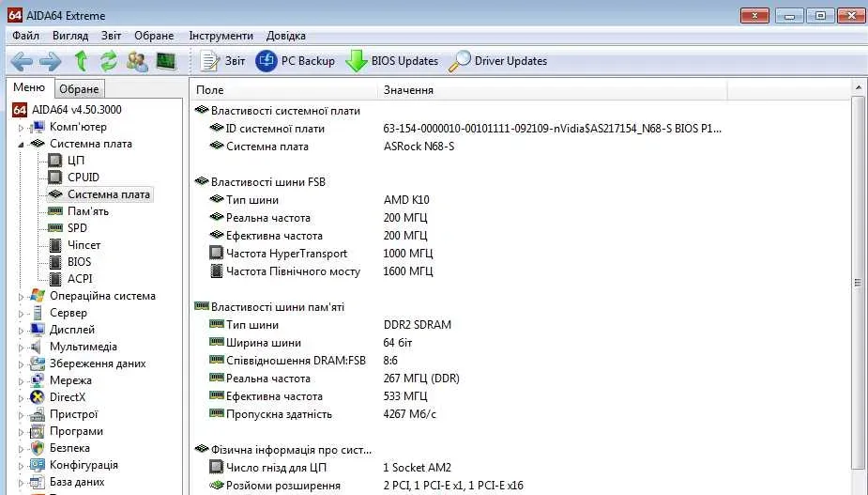Click the green Up level arrow
The image size is (868, 495).
coord(82,61)
